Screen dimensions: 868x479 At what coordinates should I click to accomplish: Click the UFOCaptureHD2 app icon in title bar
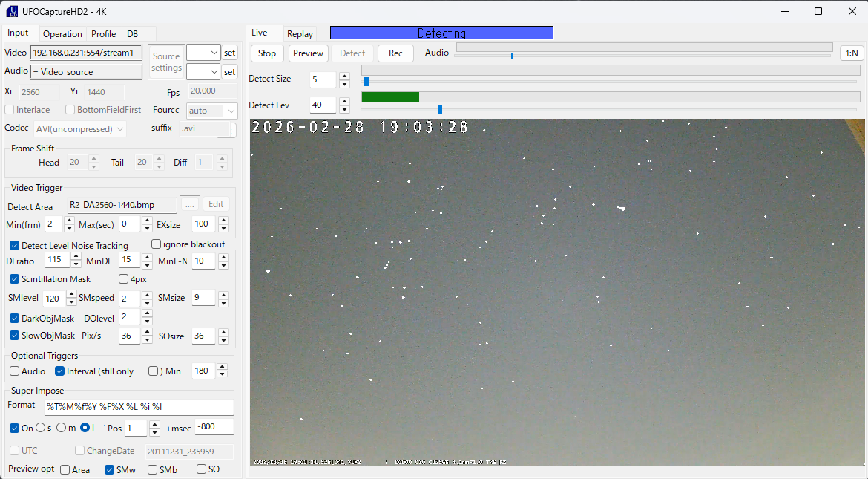tap(12, 11)
